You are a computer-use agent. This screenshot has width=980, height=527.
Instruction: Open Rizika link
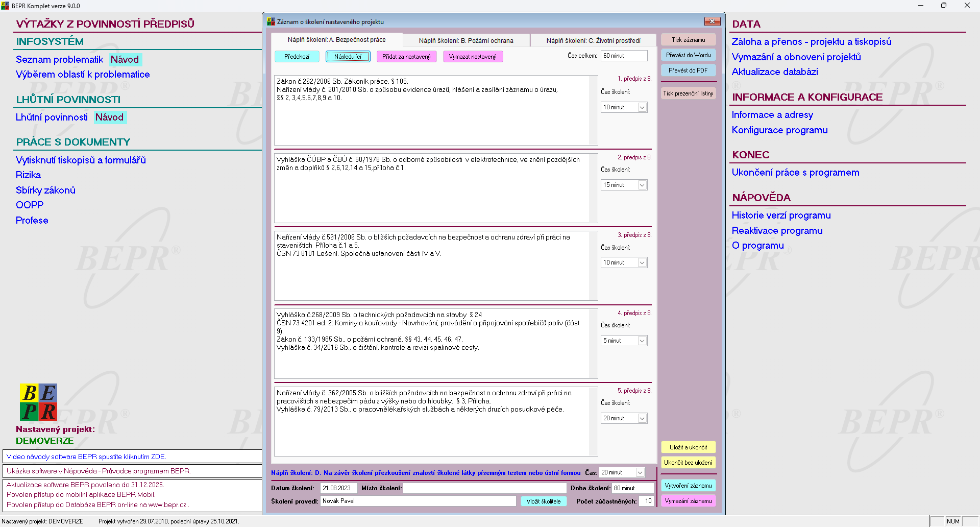point(28,175)
